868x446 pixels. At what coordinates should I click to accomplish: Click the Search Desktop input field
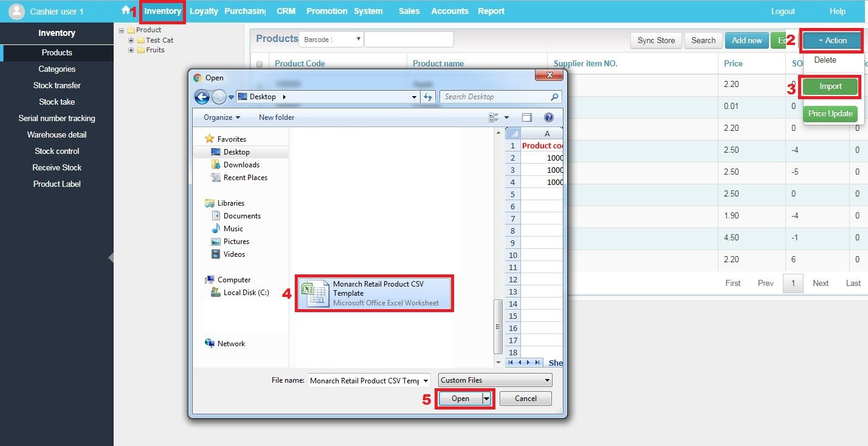click(495, 97)
